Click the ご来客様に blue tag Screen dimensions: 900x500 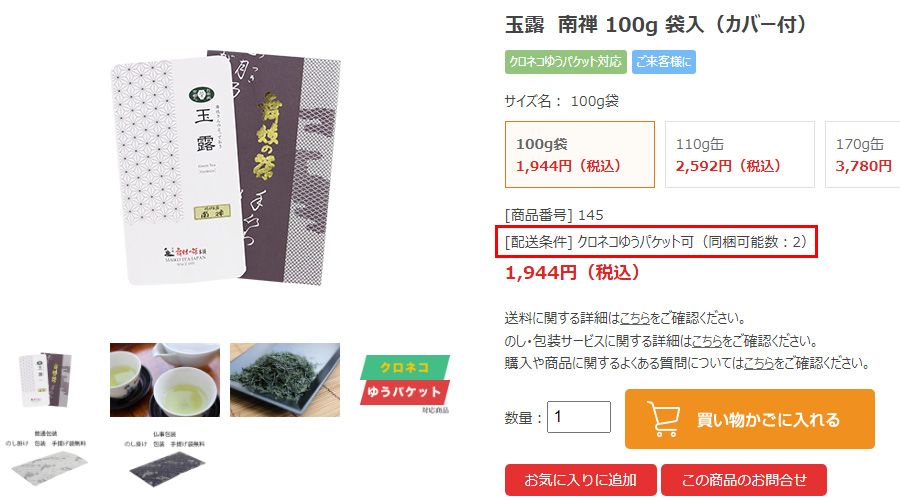pyautogui.click(x=664, y=62)
